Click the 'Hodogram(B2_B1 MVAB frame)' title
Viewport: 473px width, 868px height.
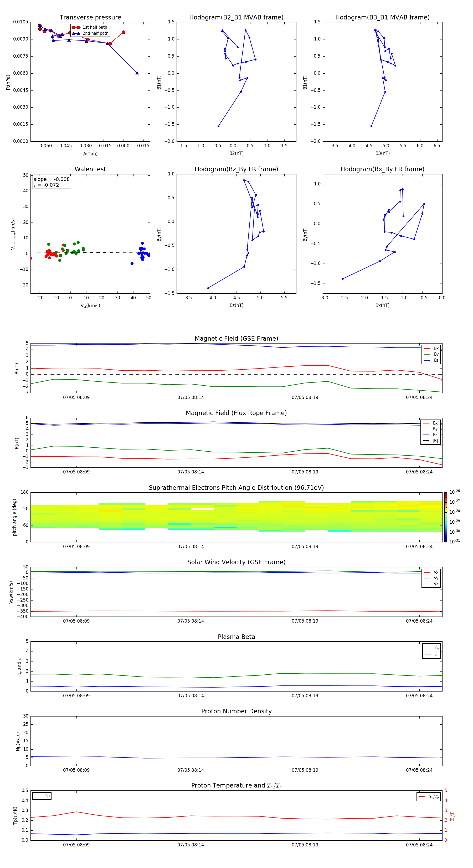pos(236,18)
